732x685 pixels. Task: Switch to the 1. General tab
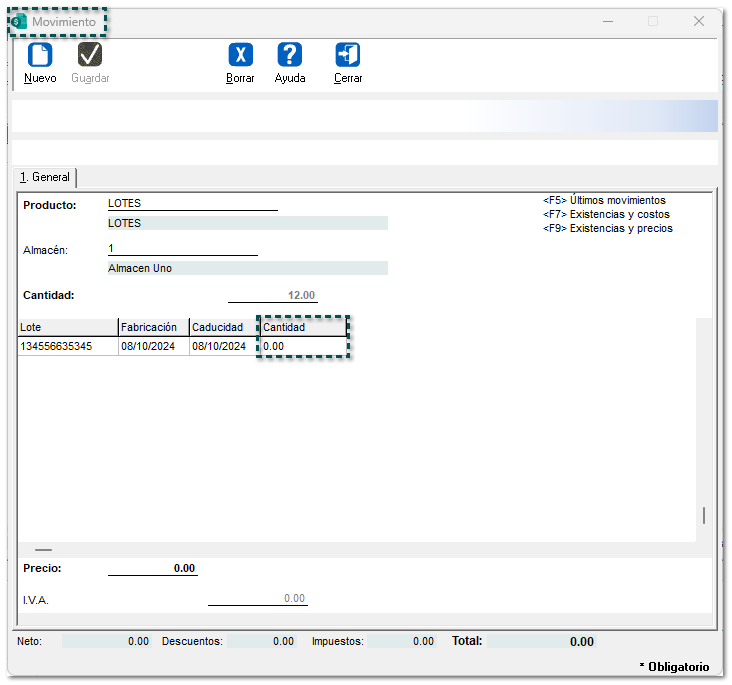[x=46, y=177]
